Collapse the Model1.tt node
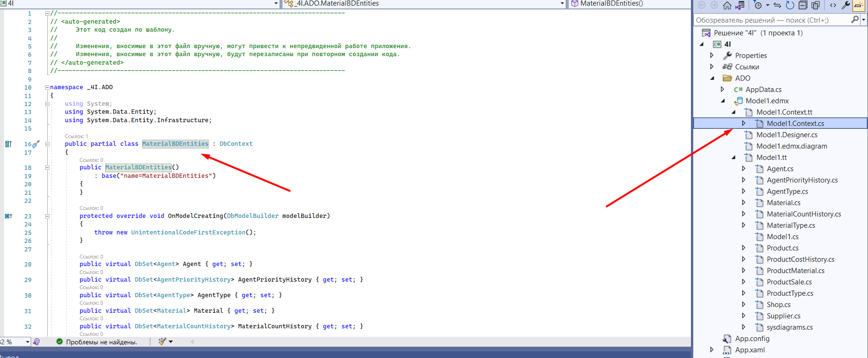This screenshot has height=358, width=868. point(733,158)
